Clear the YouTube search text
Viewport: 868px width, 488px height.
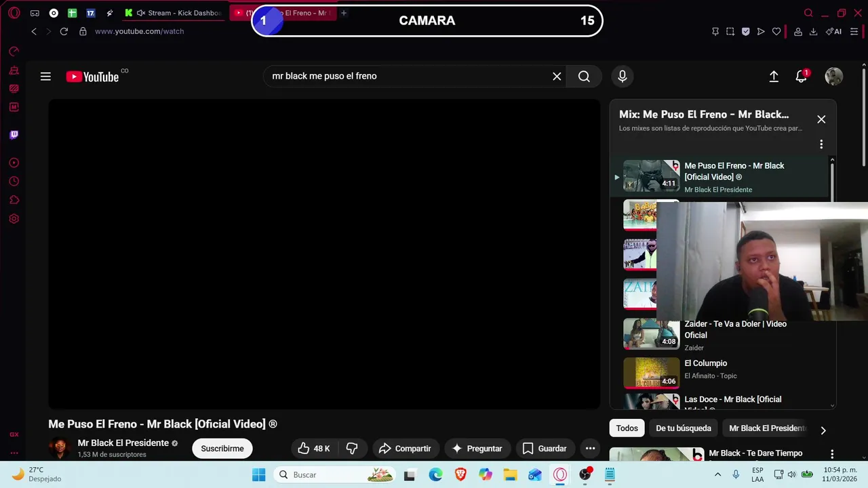coord(557,77)
